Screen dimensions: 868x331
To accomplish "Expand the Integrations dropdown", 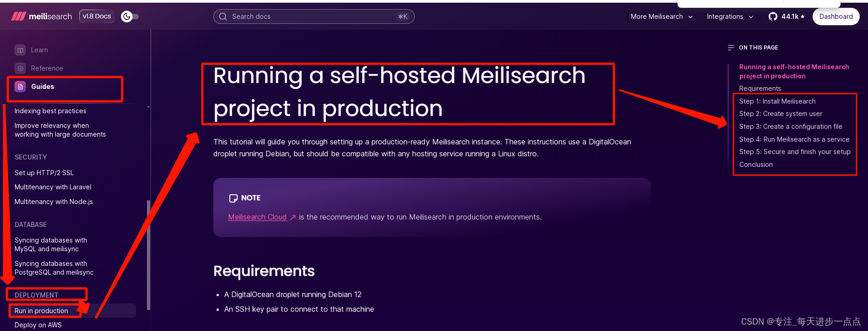I will [x=730, y=16].
